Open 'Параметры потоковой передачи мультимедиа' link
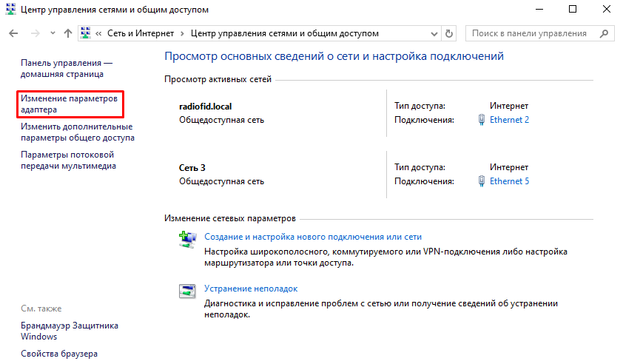Viewport: 623px width, 364px height. [x=69, y=160]
